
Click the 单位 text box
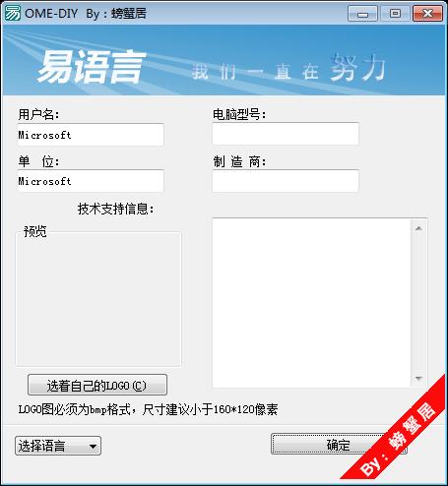tap(91, 181)
